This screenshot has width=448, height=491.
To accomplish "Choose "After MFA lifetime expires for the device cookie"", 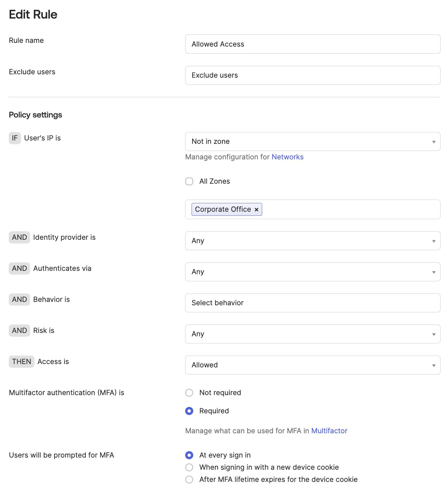I will coord(189,480).
